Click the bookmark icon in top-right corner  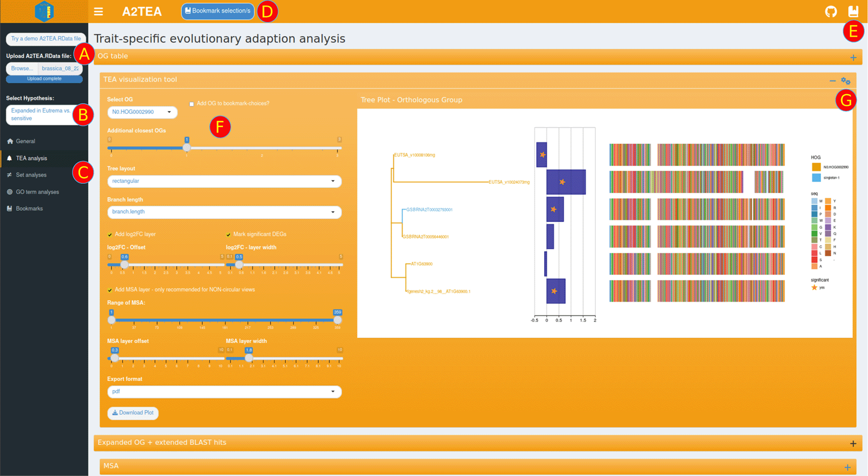pos(853,11)
